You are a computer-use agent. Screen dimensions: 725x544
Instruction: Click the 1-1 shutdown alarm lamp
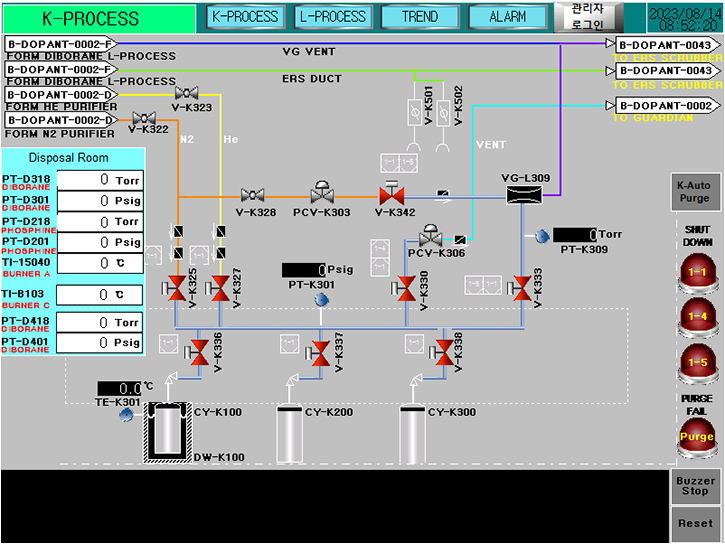[x=697, y=274]
